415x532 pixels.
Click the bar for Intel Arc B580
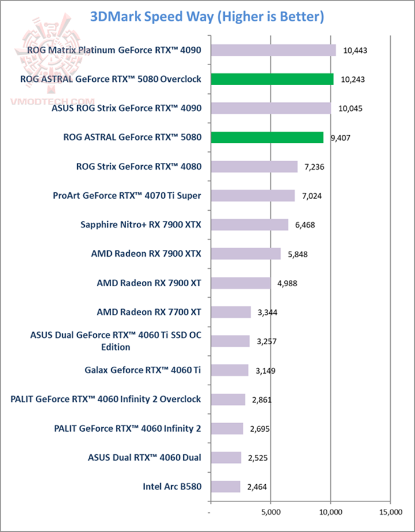(x=226, y=487)
